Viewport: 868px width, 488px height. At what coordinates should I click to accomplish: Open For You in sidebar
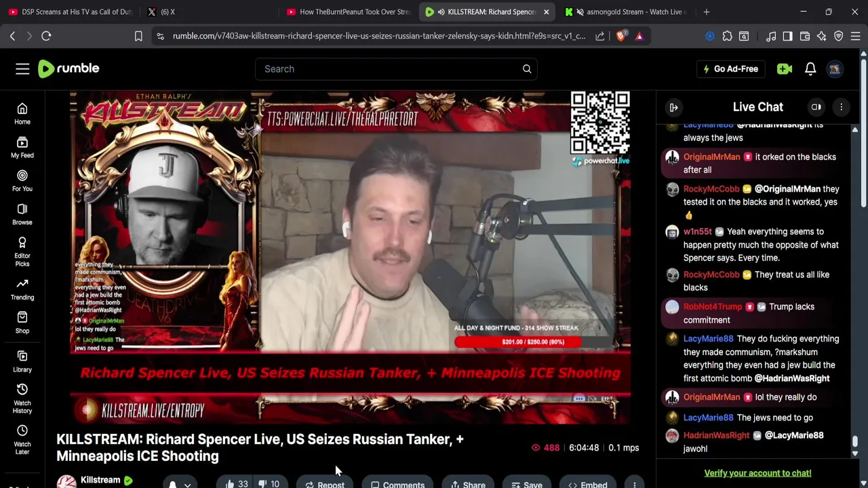(22, 181)
